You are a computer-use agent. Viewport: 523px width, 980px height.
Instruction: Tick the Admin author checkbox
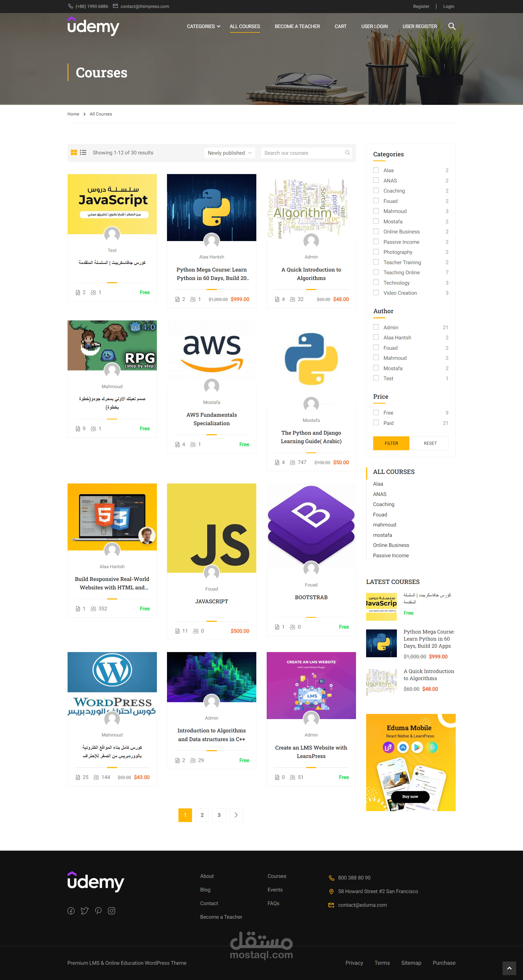point(376,327)
